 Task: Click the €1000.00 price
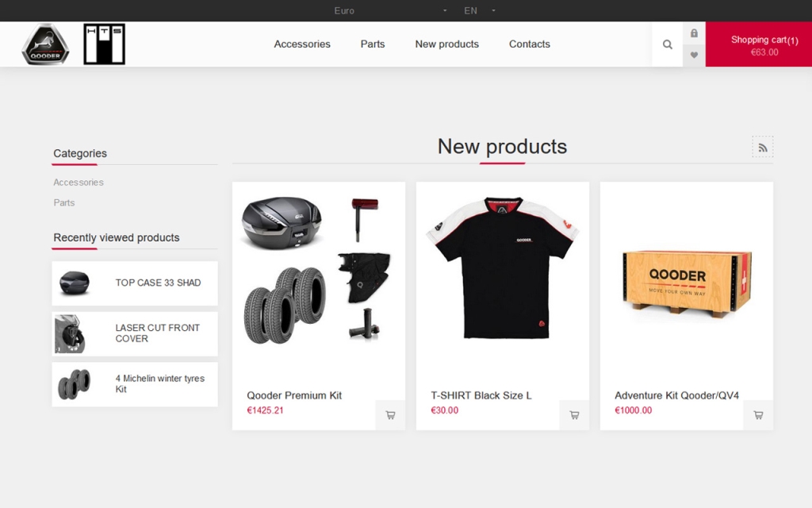[x=634, y=410]
